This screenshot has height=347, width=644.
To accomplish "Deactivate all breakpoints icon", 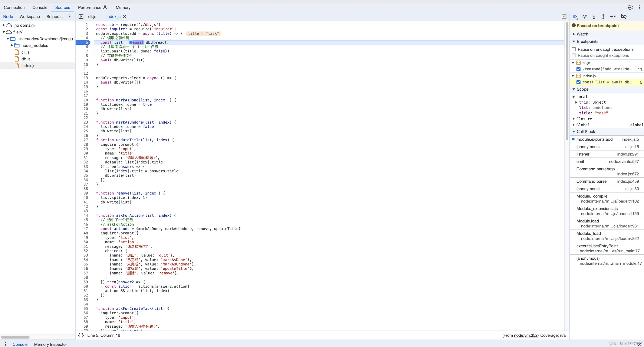I will click(624, 16).
